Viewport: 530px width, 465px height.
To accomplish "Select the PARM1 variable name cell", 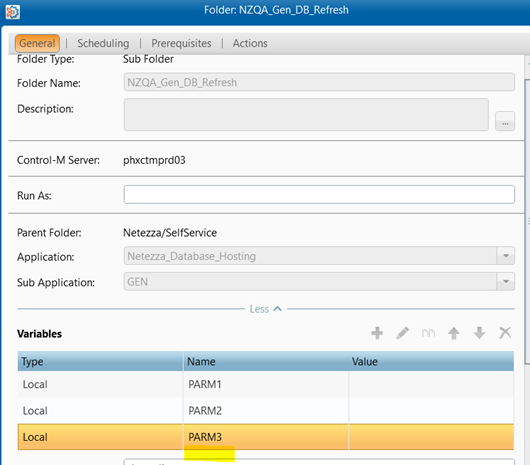I will pyautogui.click(x=266, y=384).
